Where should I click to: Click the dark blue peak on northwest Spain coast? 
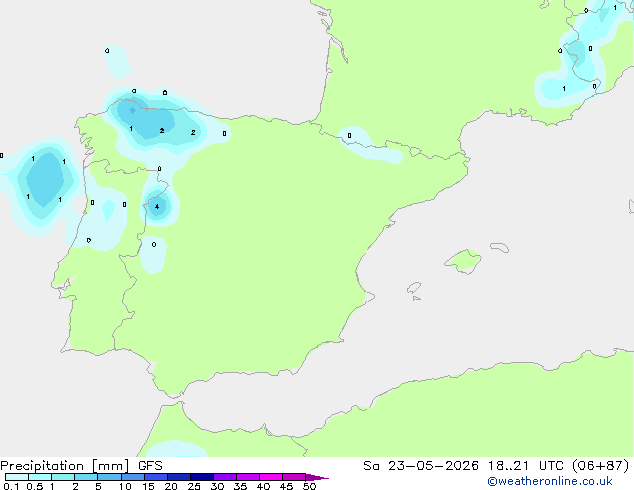[132, 110]
